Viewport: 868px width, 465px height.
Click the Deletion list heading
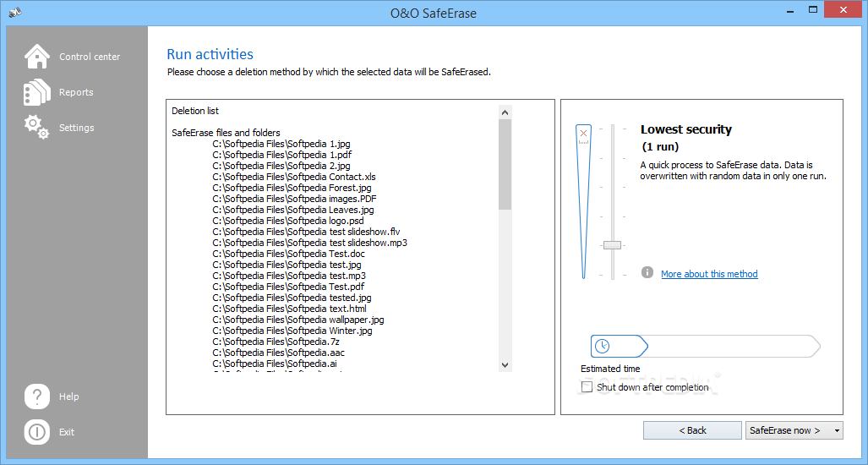pos(195,111)
